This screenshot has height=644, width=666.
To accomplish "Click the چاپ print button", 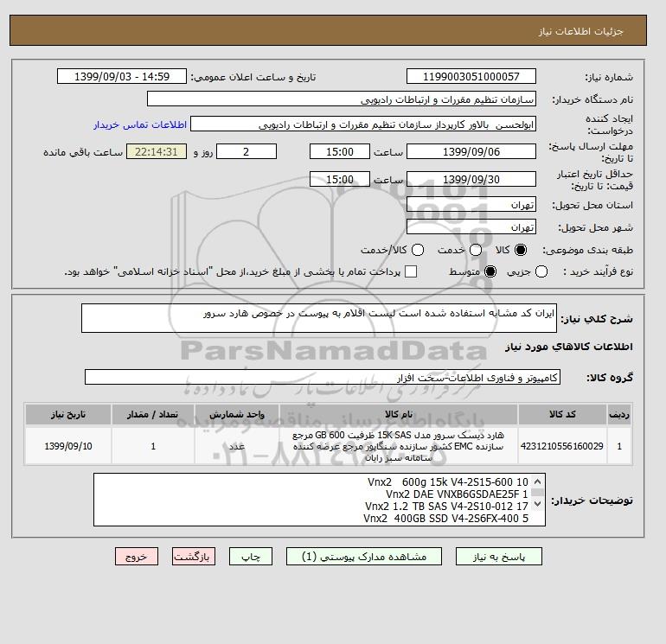I will [251, 557].
